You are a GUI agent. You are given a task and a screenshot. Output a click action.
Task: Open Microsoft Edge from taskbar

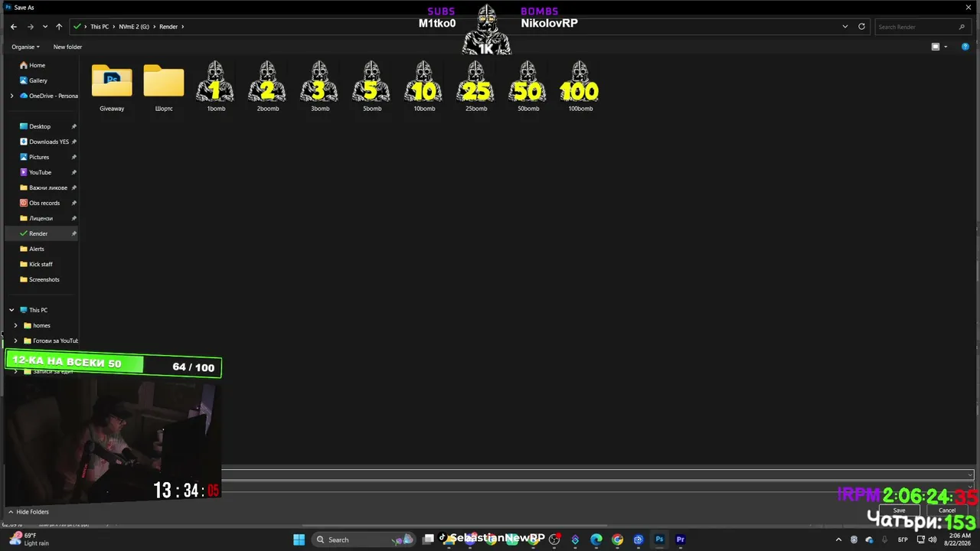click(596, 540)
